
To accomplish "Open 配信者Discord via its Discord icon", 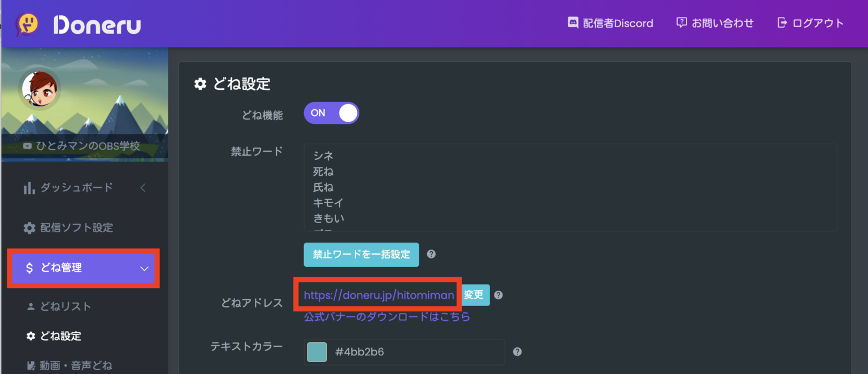I will [572, 23].
